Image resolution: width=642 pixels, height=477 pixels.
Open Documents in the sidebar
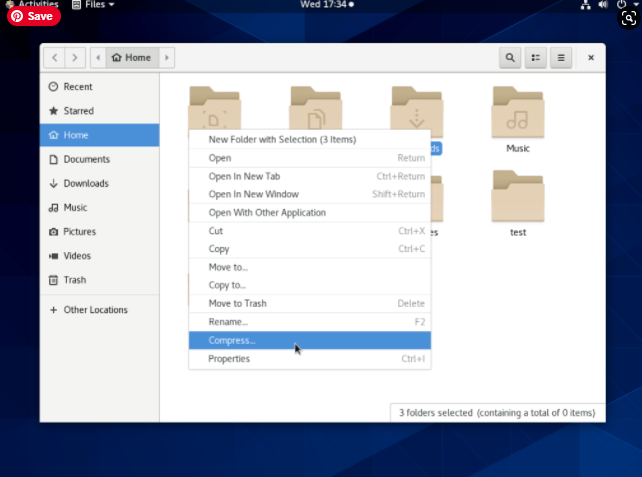pos(99,159)
